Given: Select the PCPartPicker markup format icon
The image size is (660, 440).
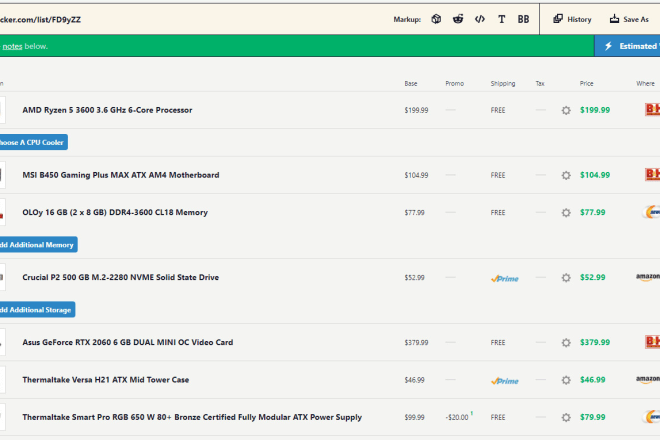Looking at the screenshot, I should pos(436,19).
